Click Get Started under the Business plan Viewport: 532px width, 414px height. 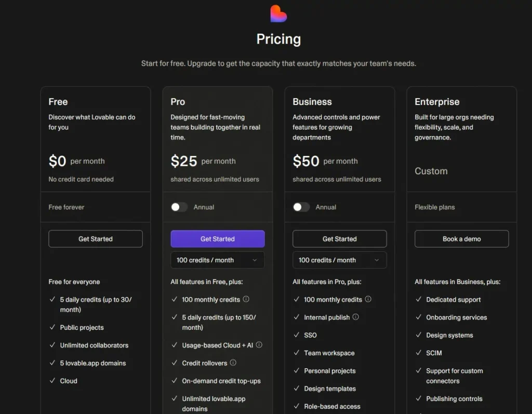pyautogui.click(x=339, y=239)
